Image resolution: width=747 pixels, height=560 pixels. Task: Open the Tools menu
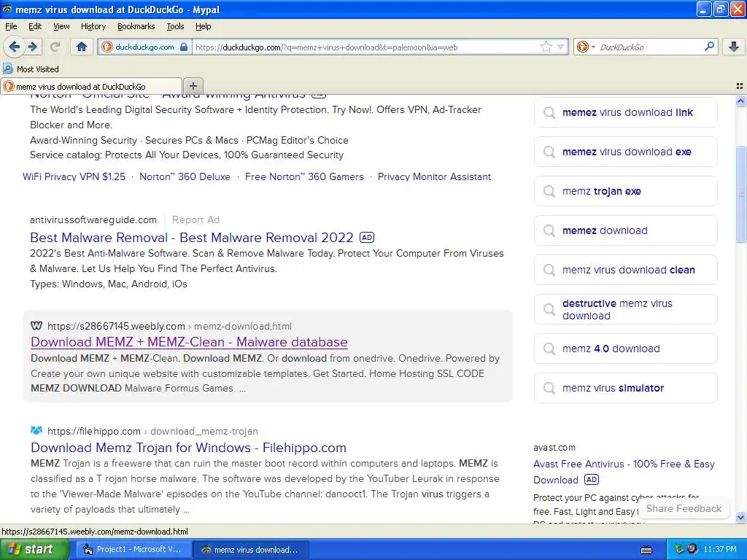coord(175,26)
